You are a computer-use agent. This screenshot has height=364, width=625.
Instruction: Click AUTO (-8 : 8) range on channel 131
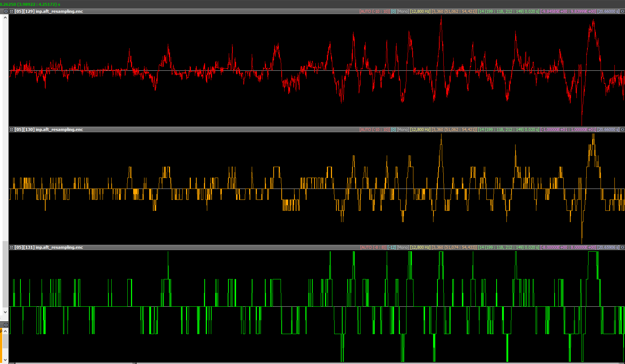[x=373, y=247]
